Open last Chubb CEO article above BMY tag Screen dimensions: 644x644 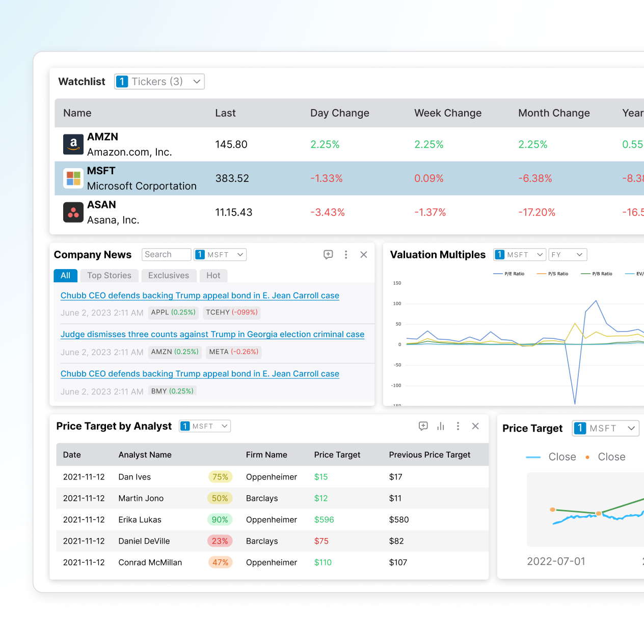click(200, 373)
